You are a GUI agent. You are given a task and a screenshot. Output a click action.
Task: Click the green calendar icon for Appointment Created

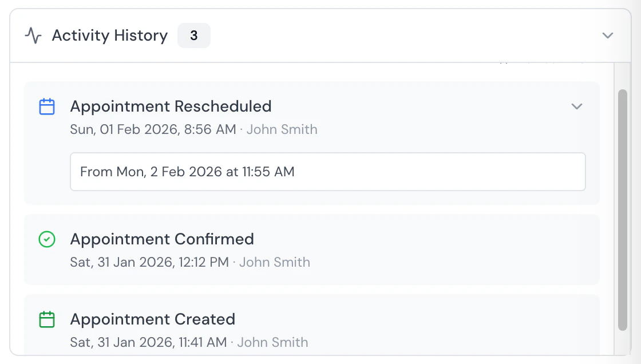tap(47, 319)
